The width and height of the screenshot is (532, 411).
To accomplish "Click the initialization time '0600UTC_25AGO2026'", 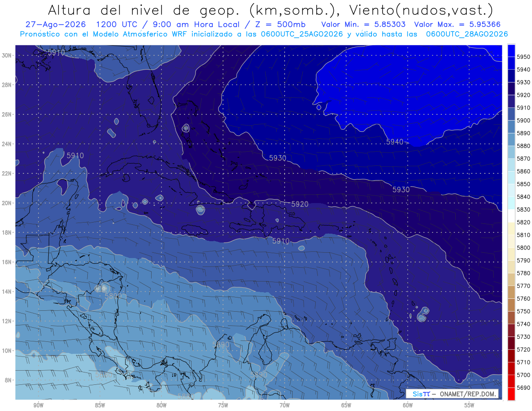I will point(303,34).
